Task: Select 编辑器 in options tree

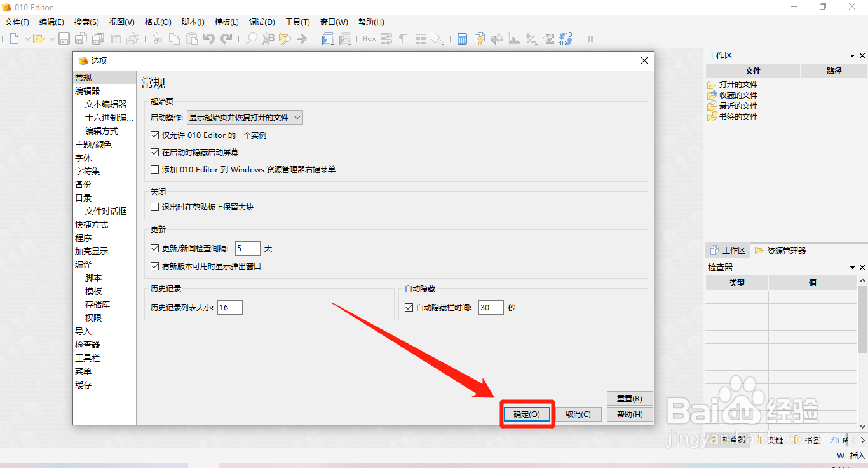Action: pyautogui.click(x=88, y=91)
